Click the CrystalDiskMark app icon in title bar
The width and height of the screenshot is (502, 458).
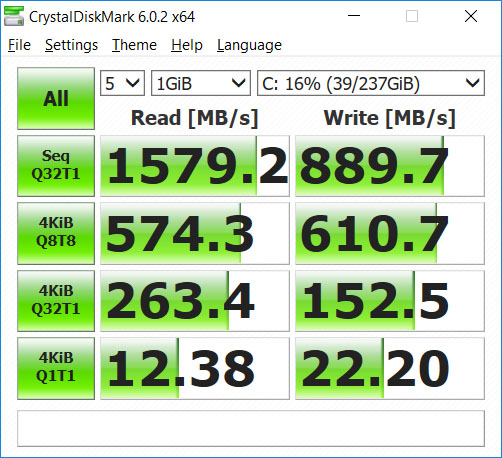pyautogui.click(x=14, y=16)
